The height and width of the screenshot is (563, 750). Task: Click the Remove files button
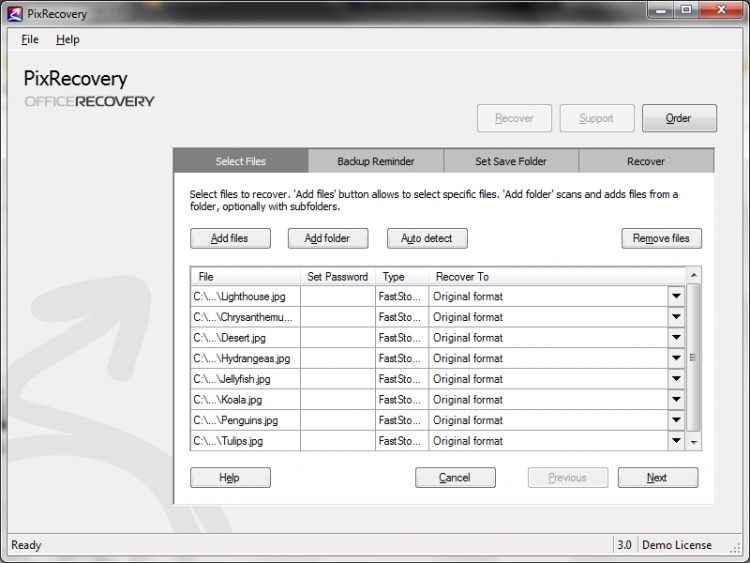click(661, 239)
